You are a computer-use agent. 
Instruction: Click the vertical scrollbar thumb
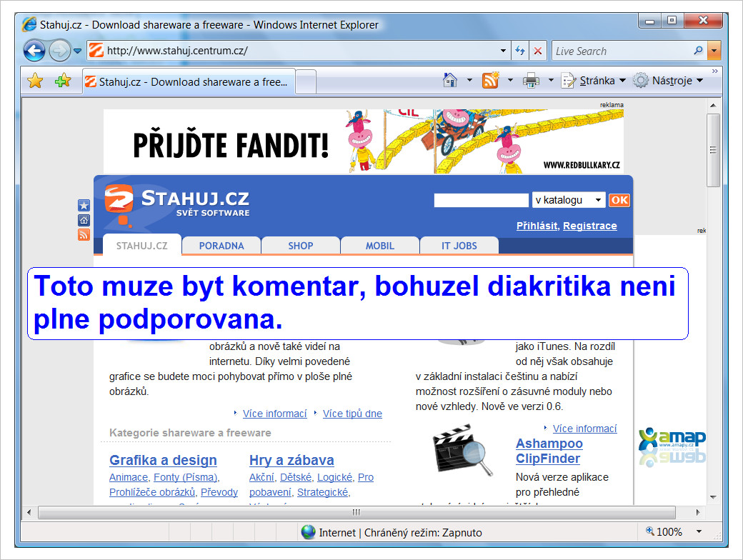(x=713, y=150)
